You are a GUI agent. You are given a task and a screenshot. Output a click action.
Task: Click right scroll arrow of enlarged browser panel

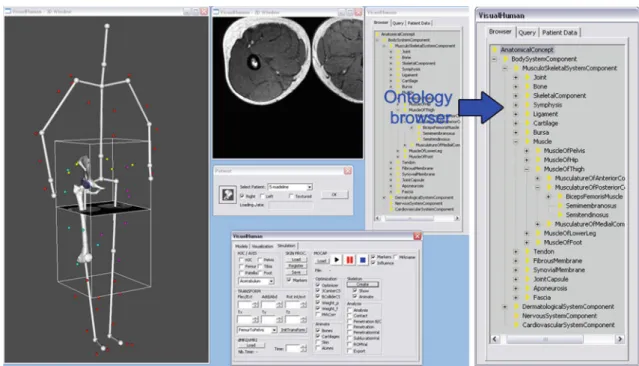(620, 339)
